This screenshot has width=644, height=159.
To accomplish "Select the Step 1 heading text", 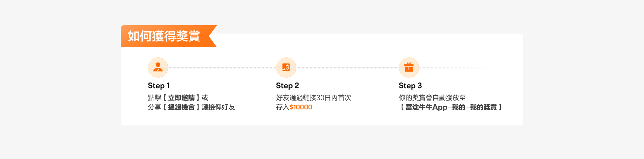I will coord(159,86).
